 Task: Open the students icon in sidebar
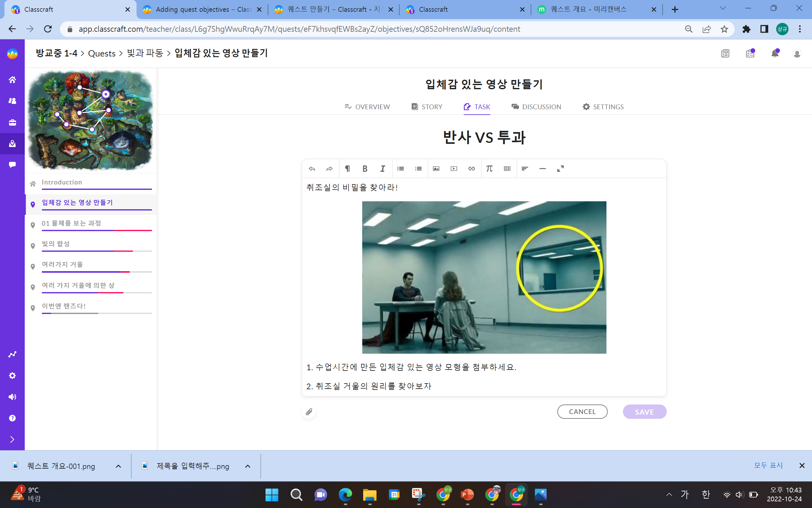[12, 101]
